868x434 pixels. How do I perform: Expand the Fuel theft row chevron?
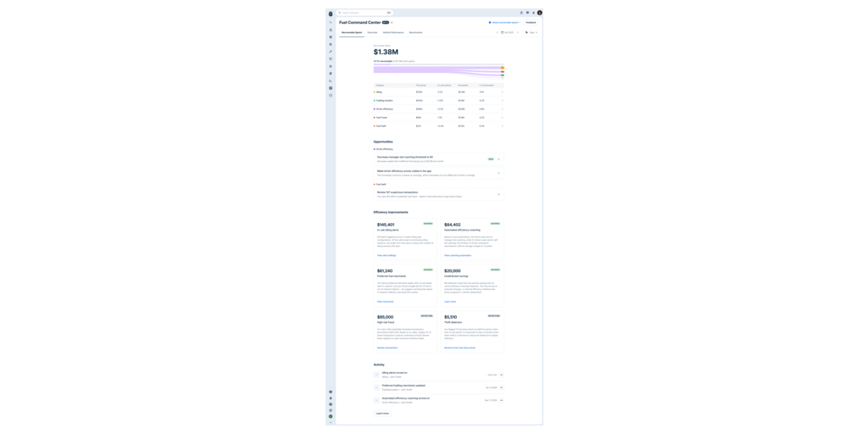coord(503,125)
